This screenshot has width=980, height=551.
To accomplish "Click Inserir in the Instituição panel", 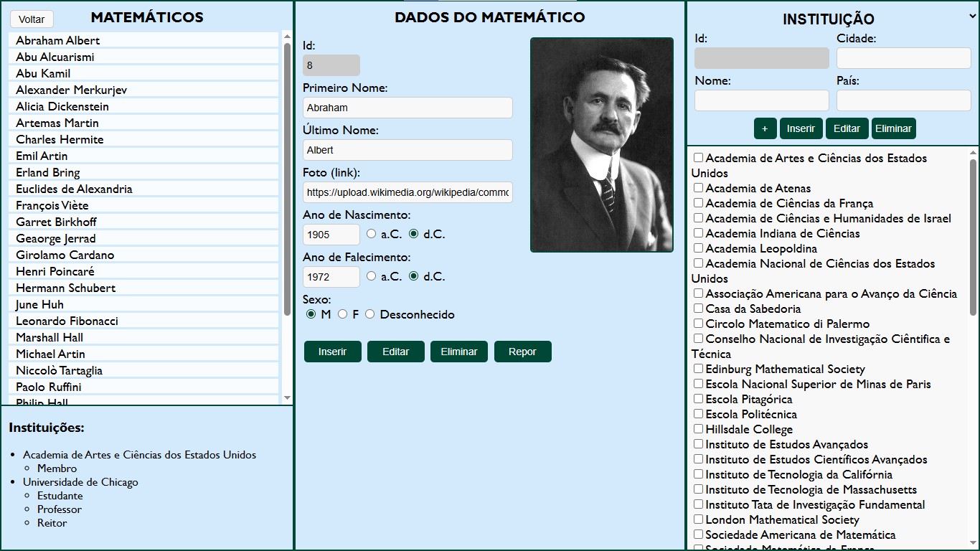I will (x=801, y=128).
